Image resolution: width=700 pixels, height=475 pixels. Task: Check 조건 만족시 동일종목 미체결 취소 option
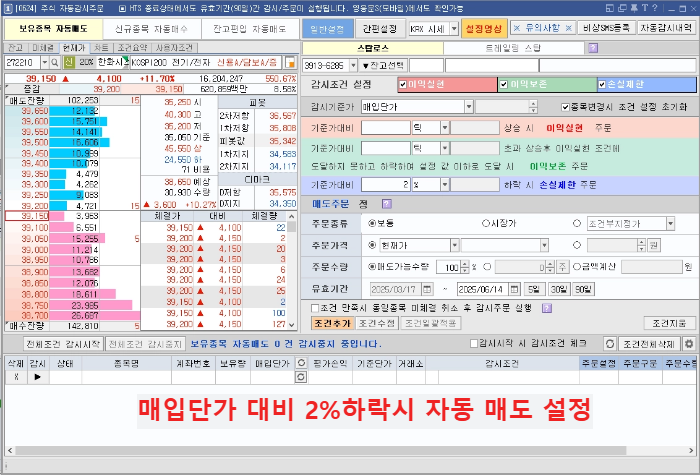(315, 308)
